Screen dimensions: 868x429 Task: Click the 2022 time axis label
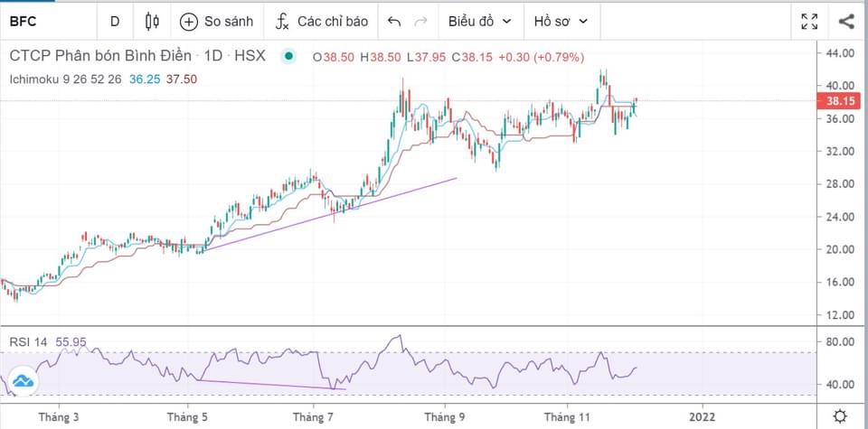pyautogui.click(x=703, y=415)
